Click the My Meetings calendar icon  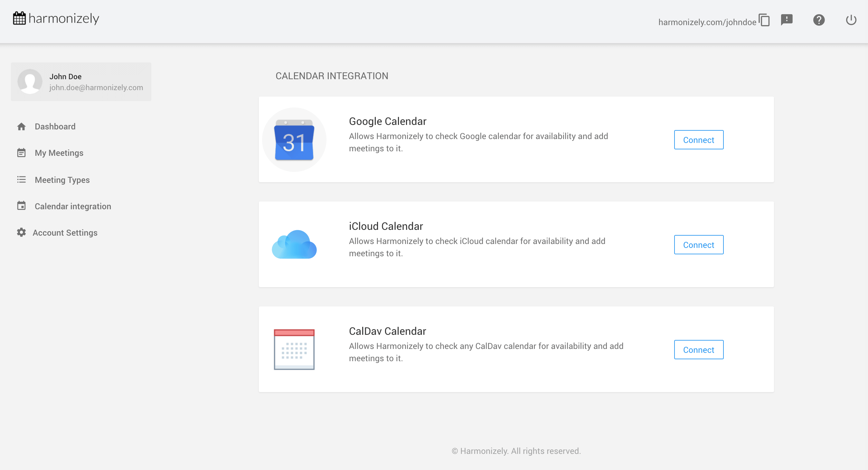[22, 153]
